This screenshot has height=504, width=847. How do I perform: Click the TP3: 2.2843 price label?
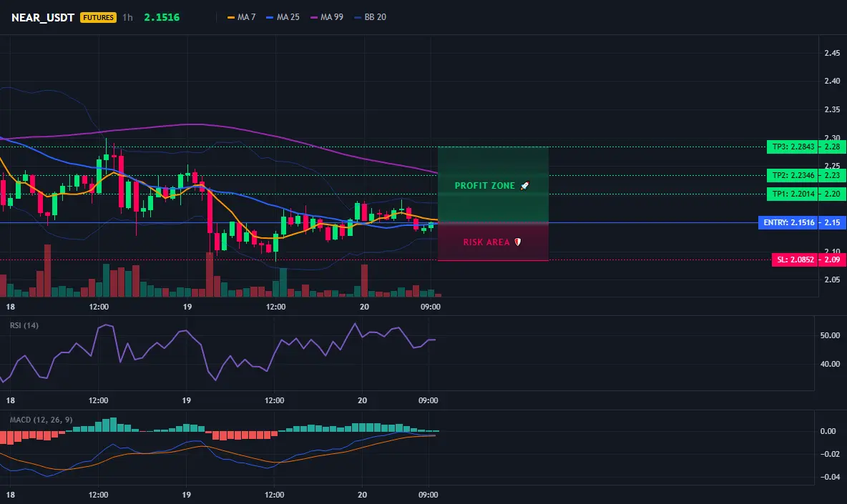tap(793, 147)
